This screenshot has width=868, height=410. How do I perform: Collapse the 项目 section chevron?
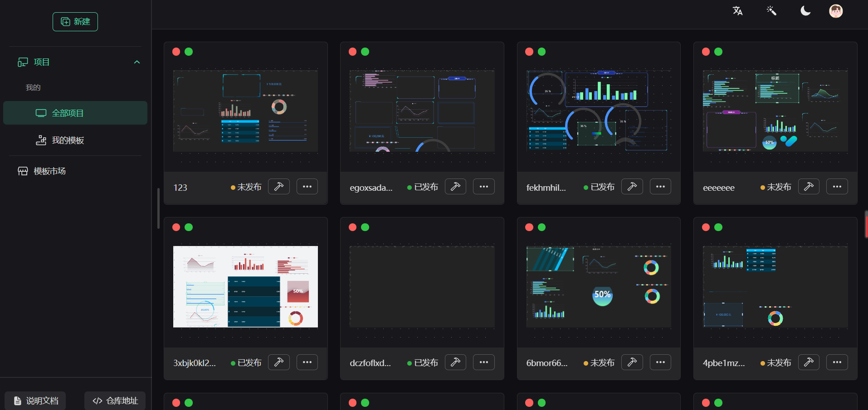137,62
